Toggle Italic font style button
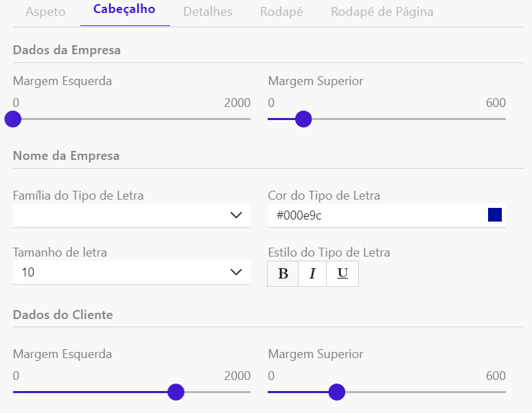Screen dimensions: 532x413 (x=313, y=274)
